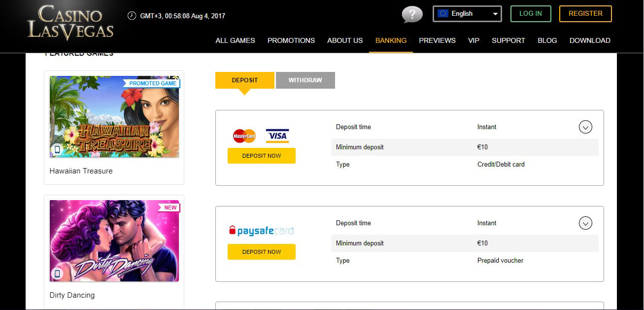644x310 pixels.
Task: Click the paysafecard logo
Action: (x=261, y=231)
